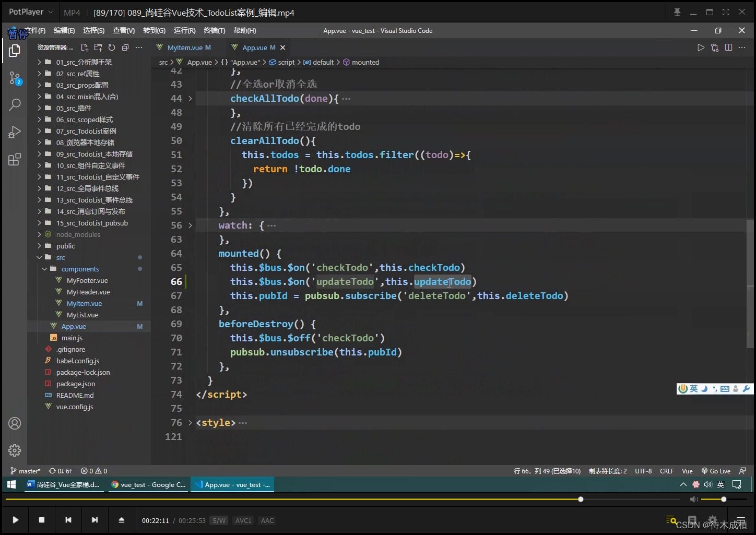Run the code with editor play icon

(x=701, y=47)
